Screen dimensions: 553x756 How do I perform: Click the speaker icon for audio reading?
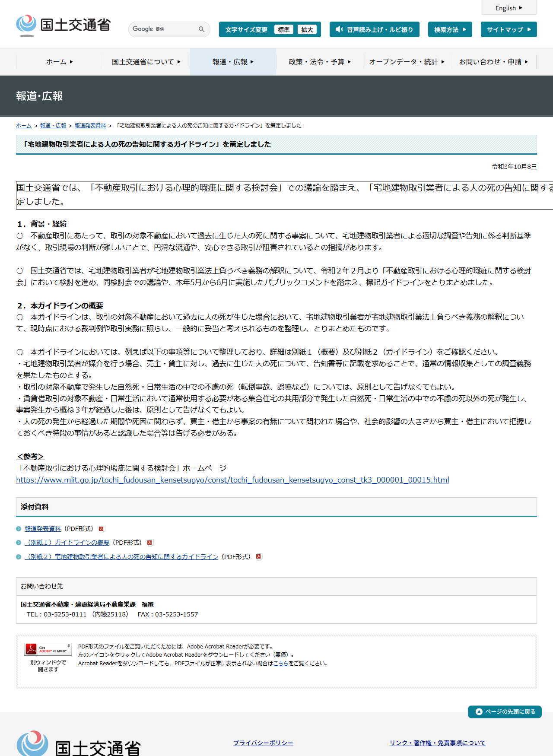tap(339, 29)
